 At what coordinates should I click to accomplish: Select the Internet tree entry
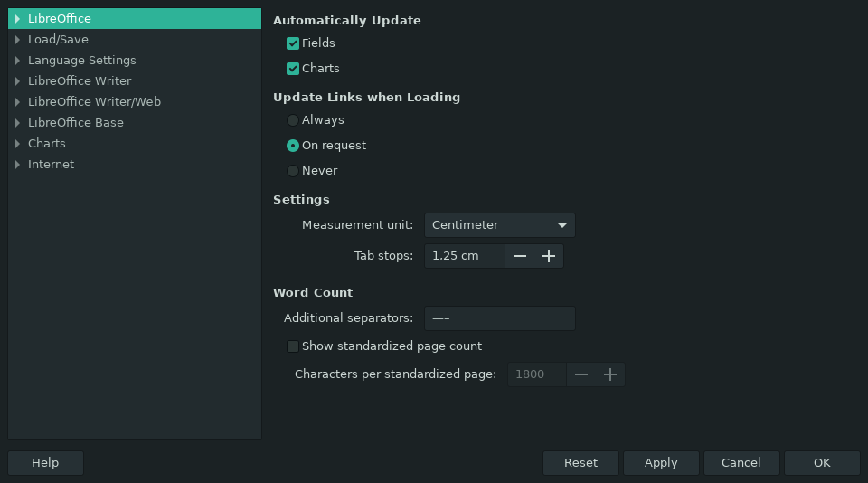pos(135,164)
